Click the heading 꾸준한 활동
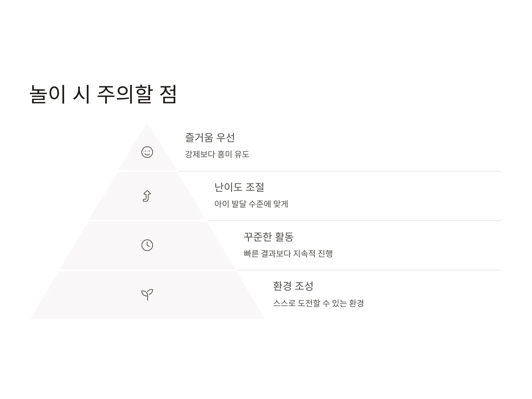532x399 pixels. coord(269,237)
